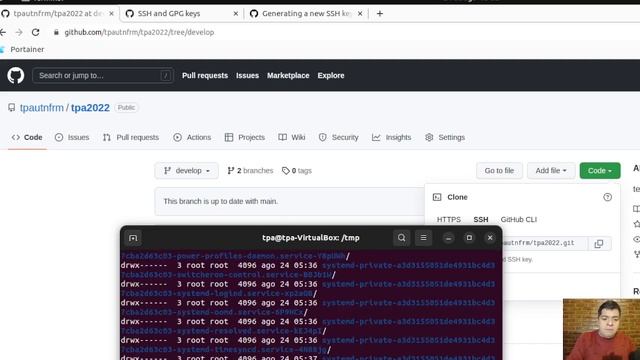Select the Actions tab
The image size is (640, 360).
click(x=192, y=138)
